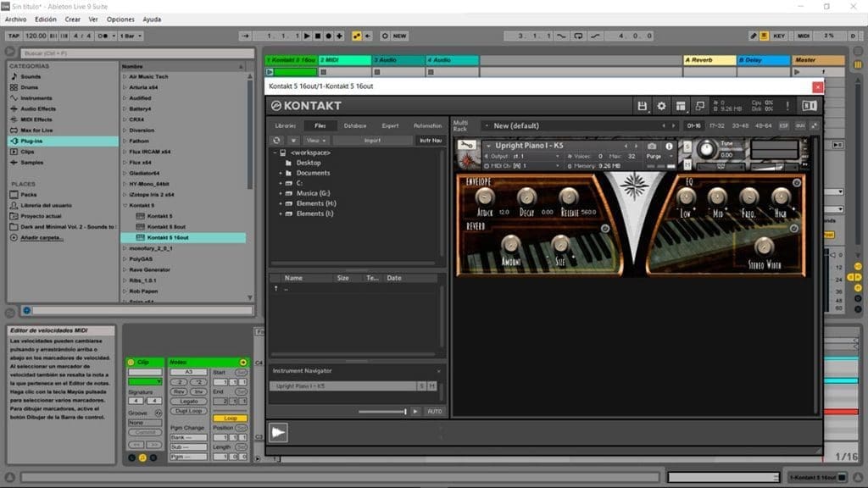Switch to Database tab in Kontakt browser
868x488 pixels.
pos(355,125)
